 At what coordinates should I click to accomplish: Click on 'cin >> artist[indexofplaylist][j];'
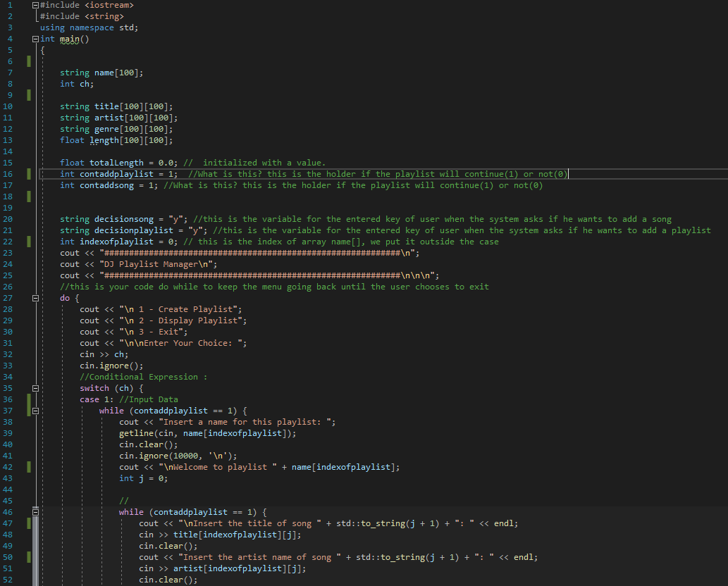coord(223,568)
